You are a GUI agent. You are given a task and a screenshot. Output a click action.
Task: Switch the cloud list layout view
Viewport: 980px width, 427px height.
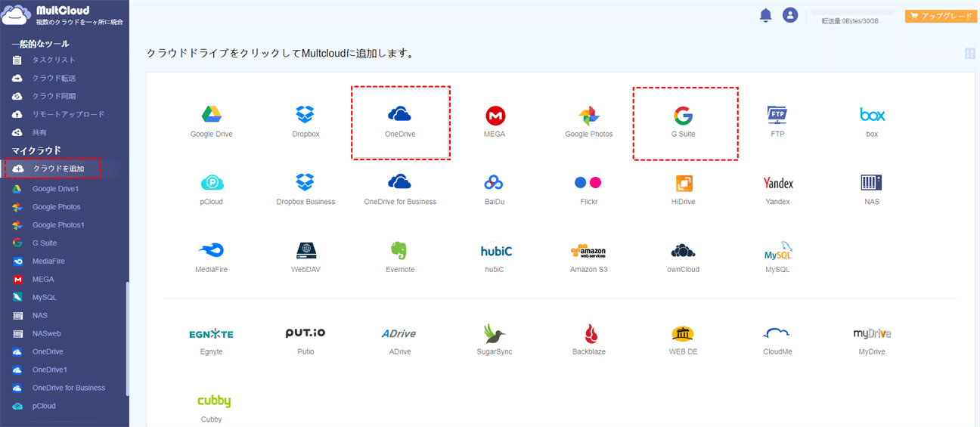pos(970,54)
